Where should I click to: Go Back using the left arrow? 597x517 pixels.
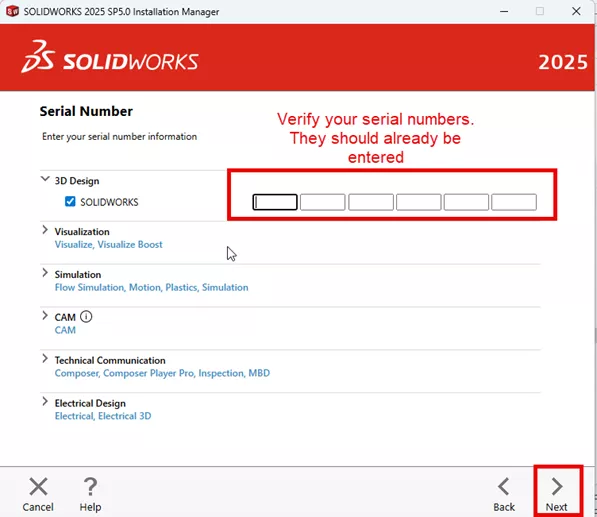coord(504,487)
